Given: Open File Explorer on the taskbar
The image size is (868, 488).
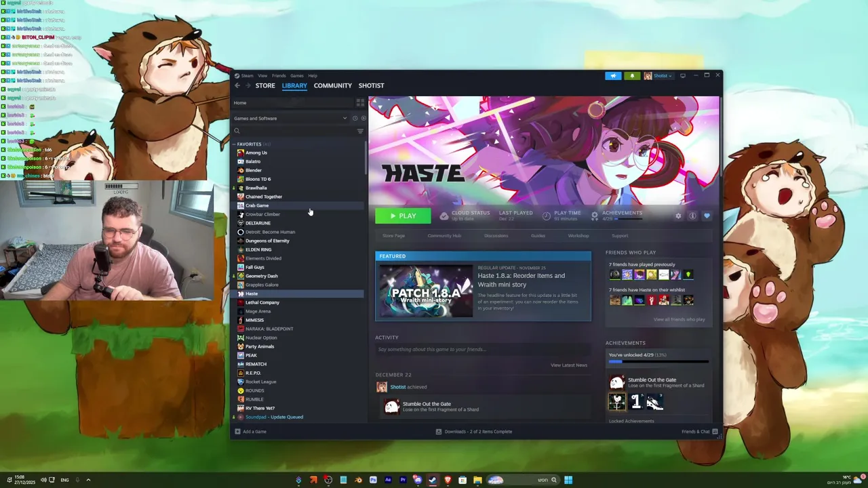Looking at the screenshot, I should point(477,480).
